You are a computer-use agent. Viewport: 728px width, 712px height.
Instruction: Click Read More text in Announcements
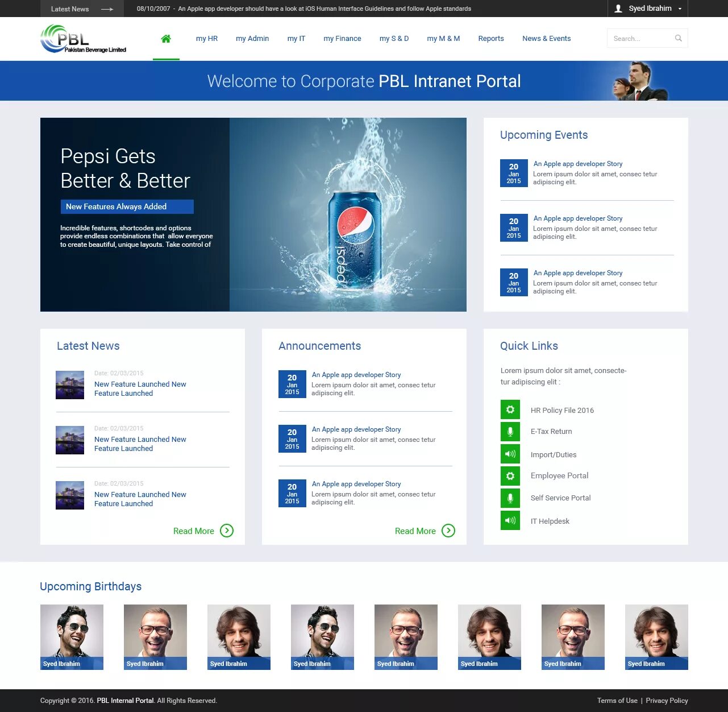coord(415,531)
